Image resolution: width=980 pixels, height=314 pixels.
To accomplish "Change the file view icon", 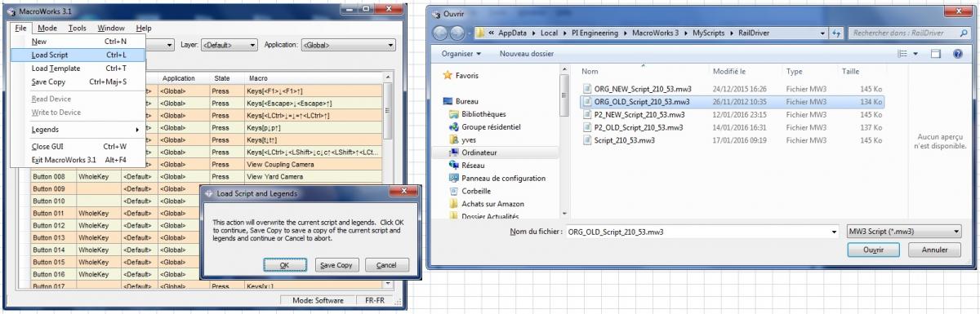I will point(902,54).
